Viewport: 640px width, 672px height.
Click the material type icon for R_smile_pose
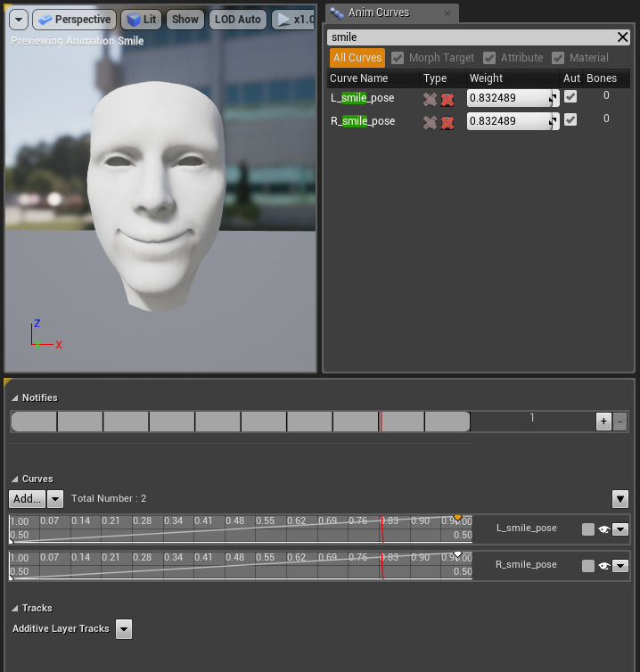pos(447,122)
